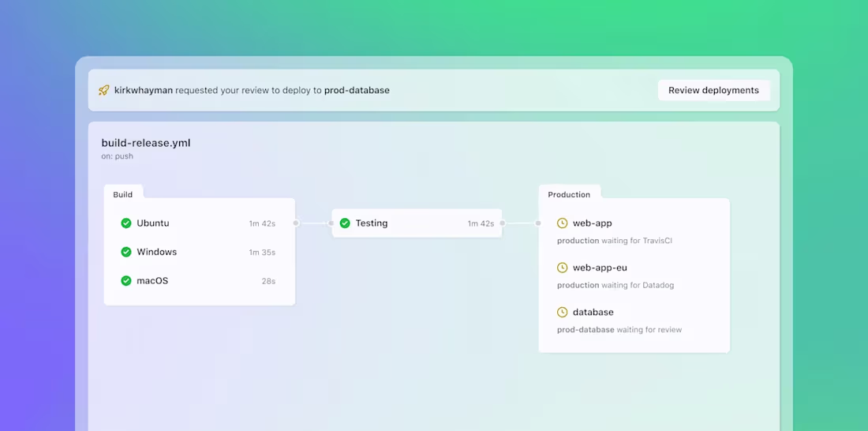Click the rocket icon in the review banner
Image resolution: width=868 pixels, height=431 pixels.
coord(103,90)
